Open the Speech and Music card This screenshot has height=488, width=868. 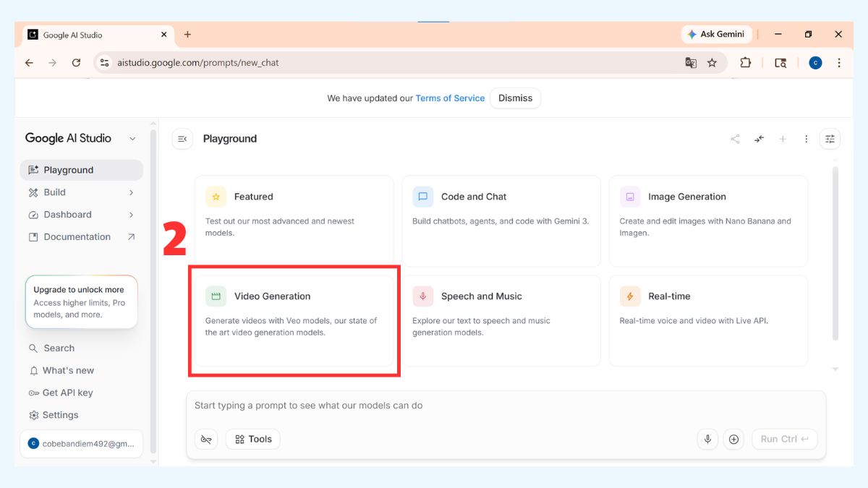pos(501,320)
